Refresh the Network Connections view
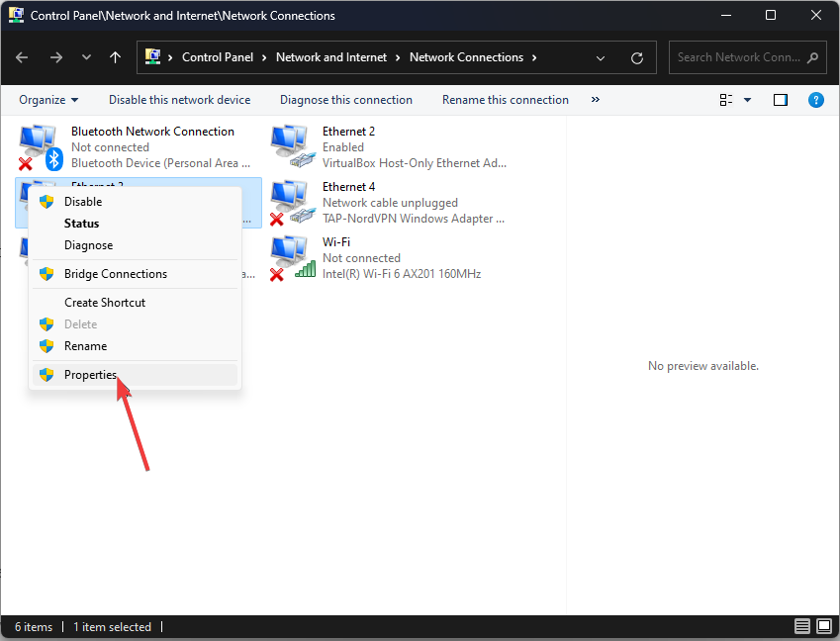Screen dimensions: 840x641 click(x=637, y=57)
